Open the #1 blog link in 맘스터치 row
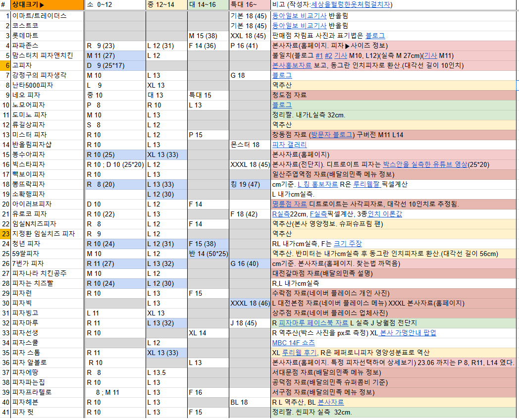519x420 pixels. point(319,55)
